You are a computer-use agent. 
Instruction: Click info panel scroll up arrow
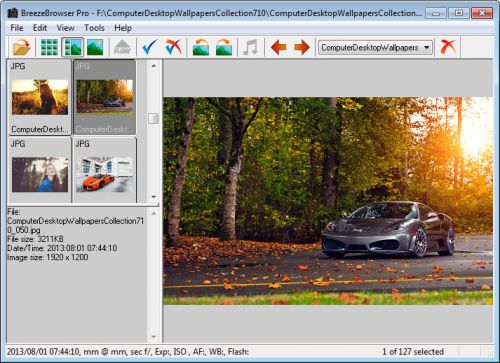(153, 213)
